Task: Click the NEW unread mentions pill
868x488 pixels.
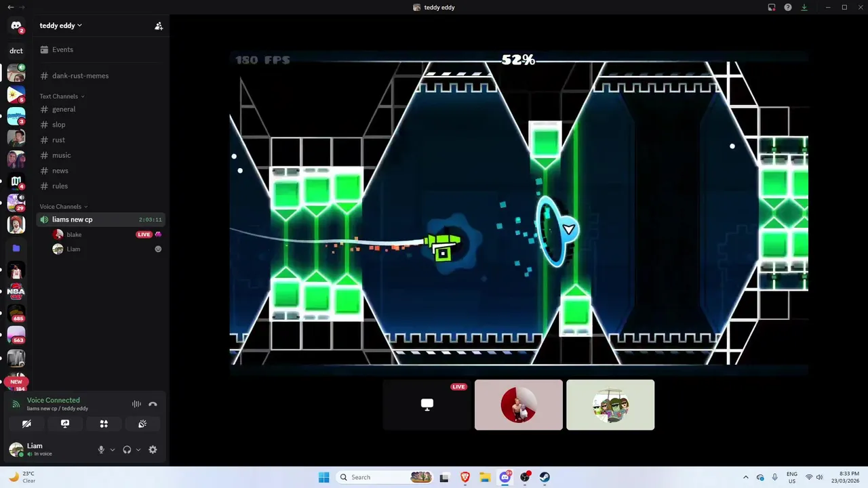Action: point(16,382)
